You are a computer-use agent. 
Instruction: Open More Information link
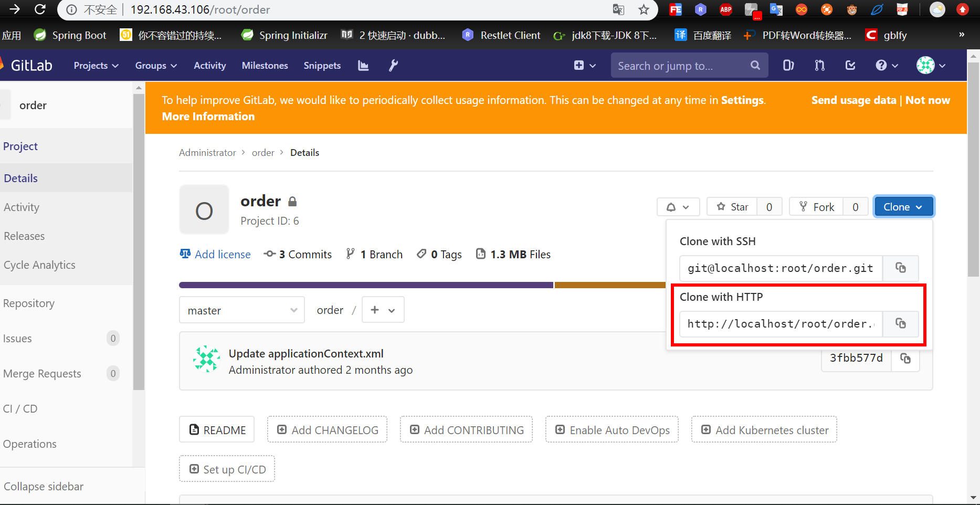(208, 117)
